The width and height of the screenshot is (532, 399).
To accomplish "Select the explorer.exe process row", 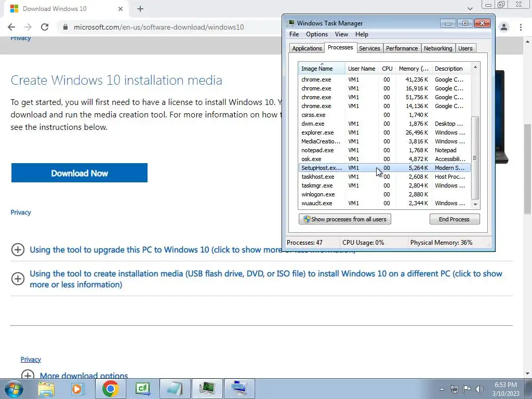I will (384, 132).
